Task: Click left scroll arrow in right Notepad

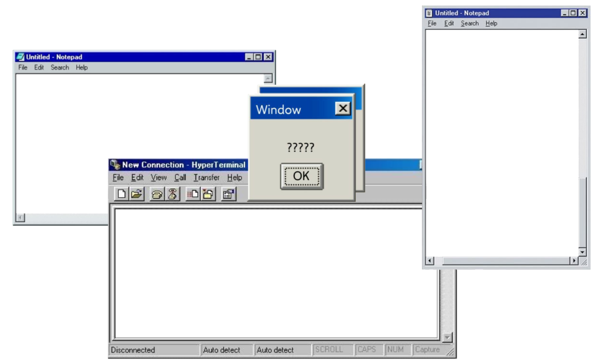Action: pyautogui.click(x=430, y=261)
